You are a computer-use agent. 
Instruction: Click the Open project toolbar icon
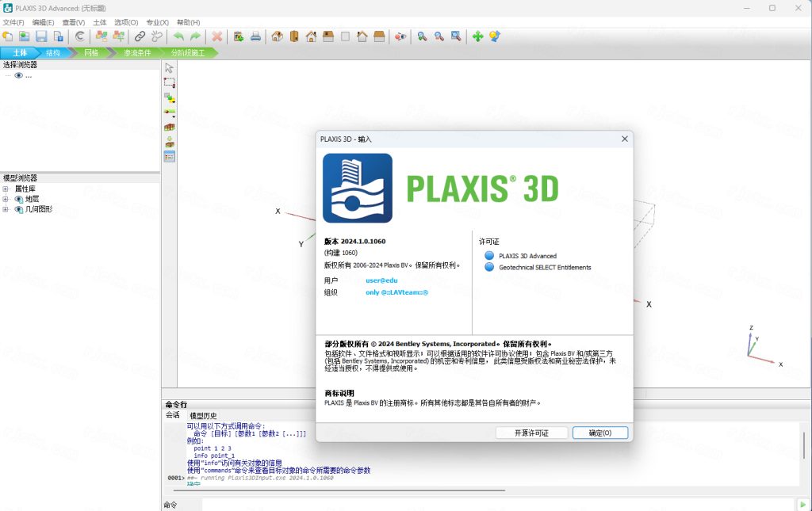point(25,36)
